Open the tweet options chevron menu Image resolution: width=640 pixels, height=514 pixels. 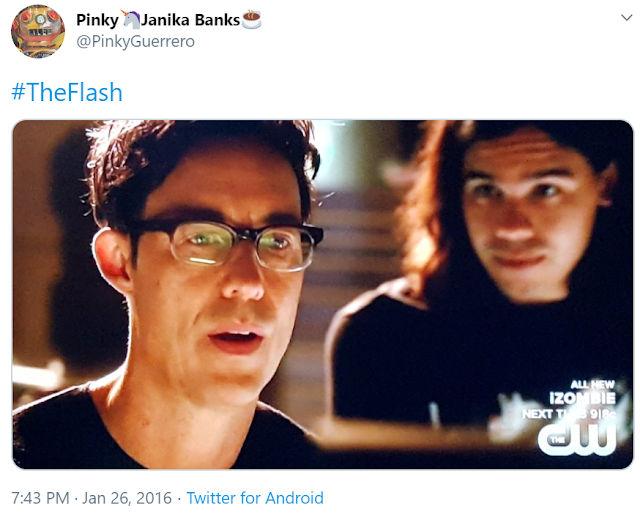point(626,17)
